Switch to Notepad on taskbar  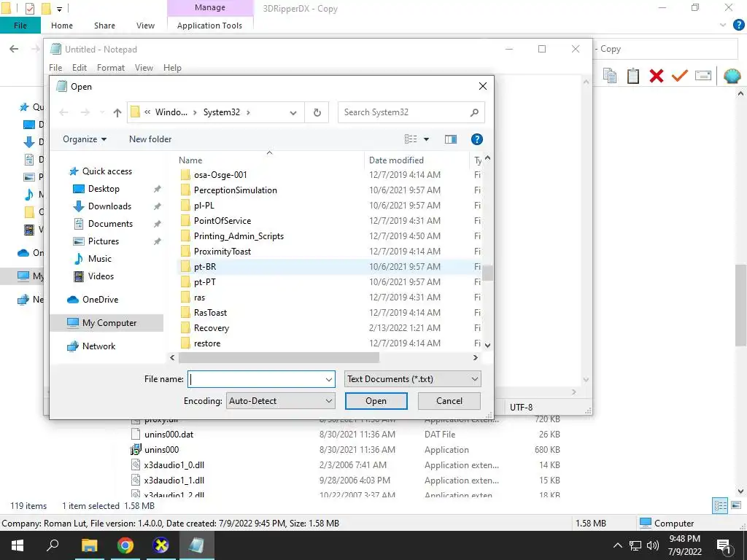(196, 545)
